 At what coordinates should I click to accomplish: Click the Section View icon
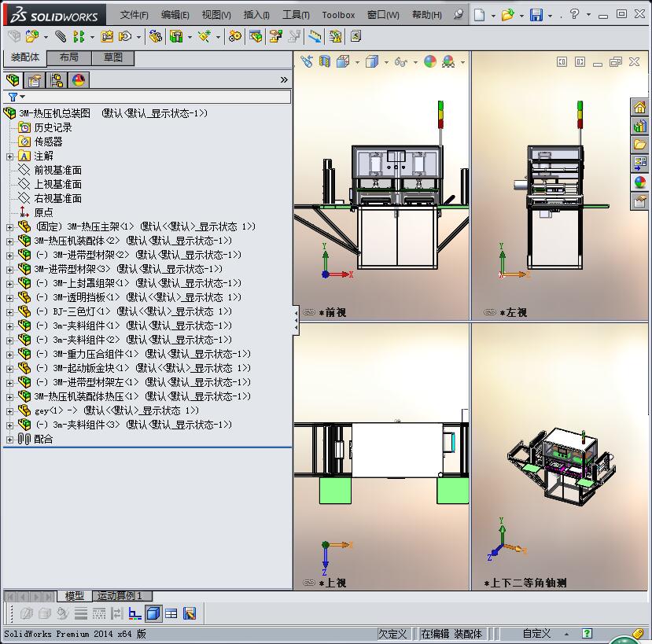click(325, 62)
